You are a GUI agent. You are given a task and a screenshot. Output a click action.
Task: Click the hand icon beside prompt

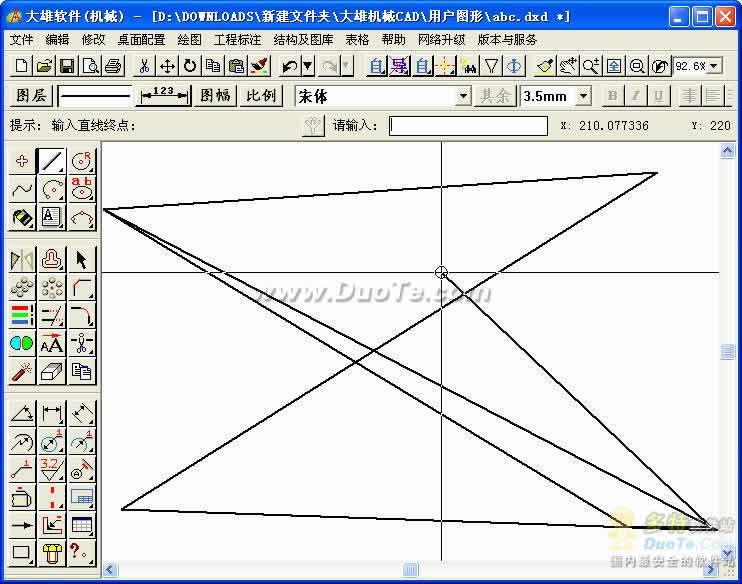click(x=313, y=126)
